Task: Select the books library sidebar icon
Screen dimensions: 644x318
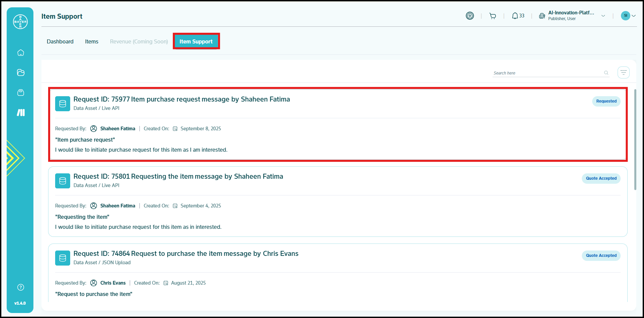Action: point(21,113)
